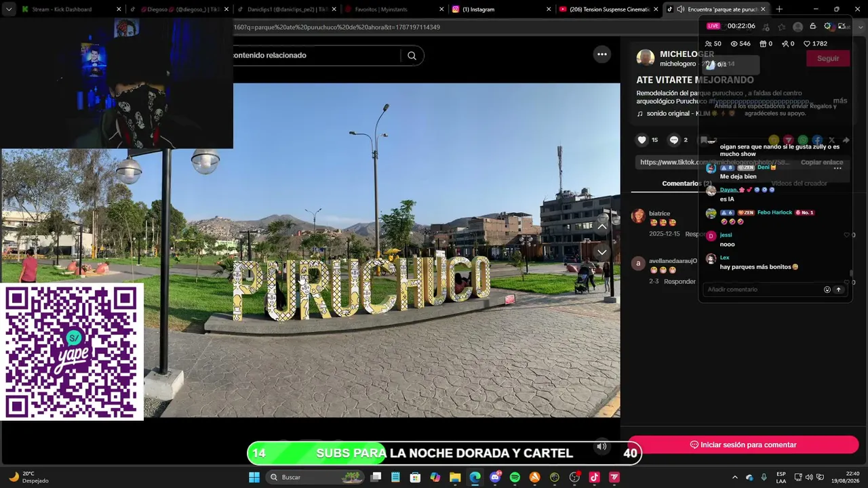Go to previous post with up chevron
This screenshot has height=488, width=868.
click(x=601, y=227)
